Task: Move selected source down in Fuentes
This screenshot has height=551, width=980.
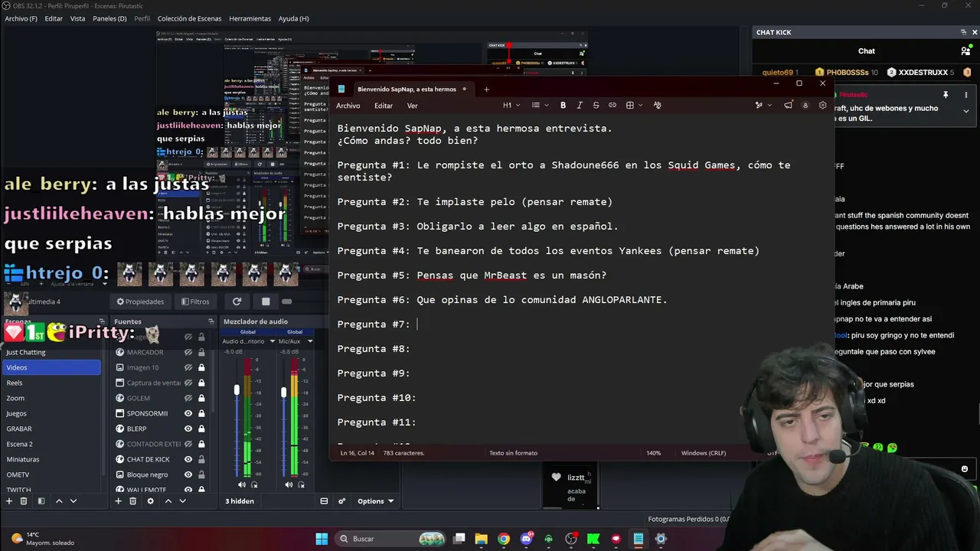Action: (x=182, y=501)
